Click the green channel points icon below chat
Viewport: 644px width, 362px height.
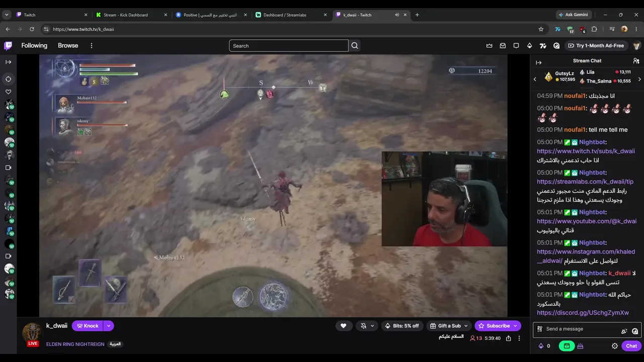567,346
